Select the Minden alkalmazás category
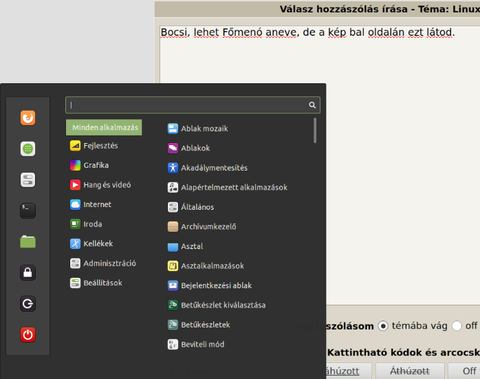Viewport: 480px width, 379px height. point(104,127)
